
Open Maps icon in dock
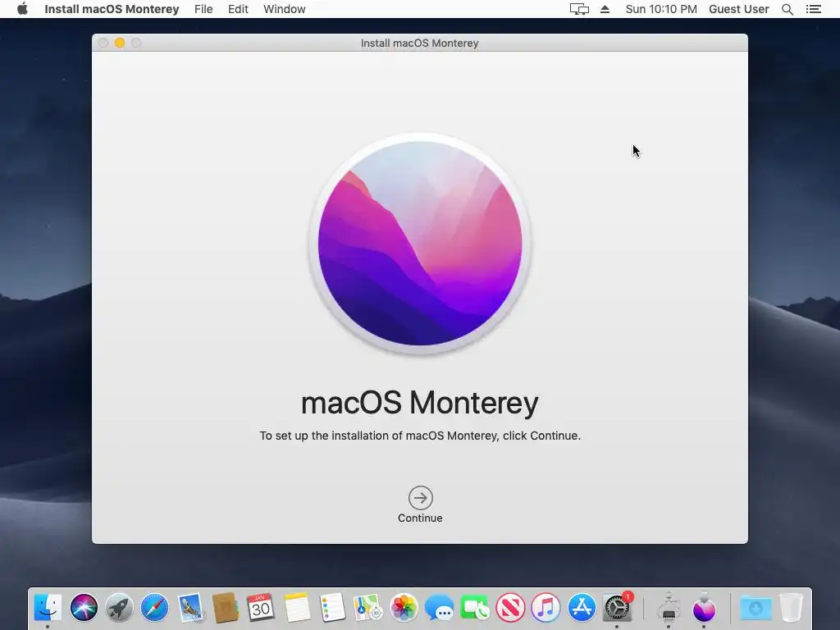pyautogui.click(x=367, y=608)
